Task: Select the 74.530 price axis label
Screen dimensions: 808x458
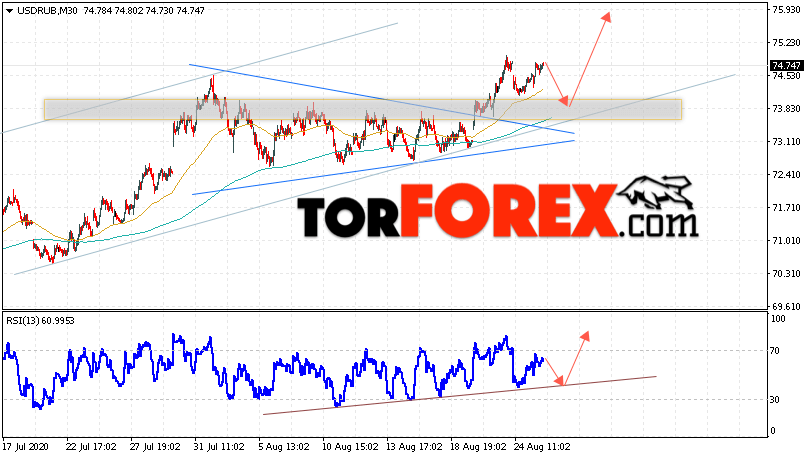Action: [x=786, y=75]
